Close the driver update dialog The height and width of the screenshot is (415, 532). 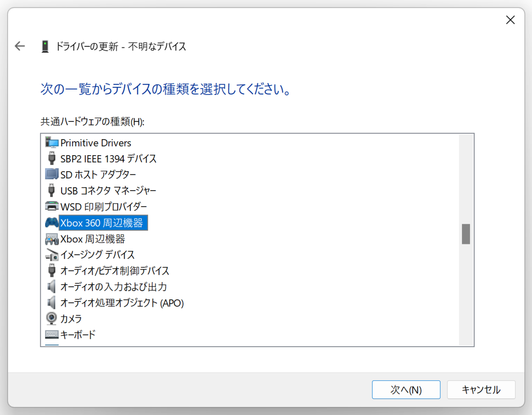[x=510, y=20]
